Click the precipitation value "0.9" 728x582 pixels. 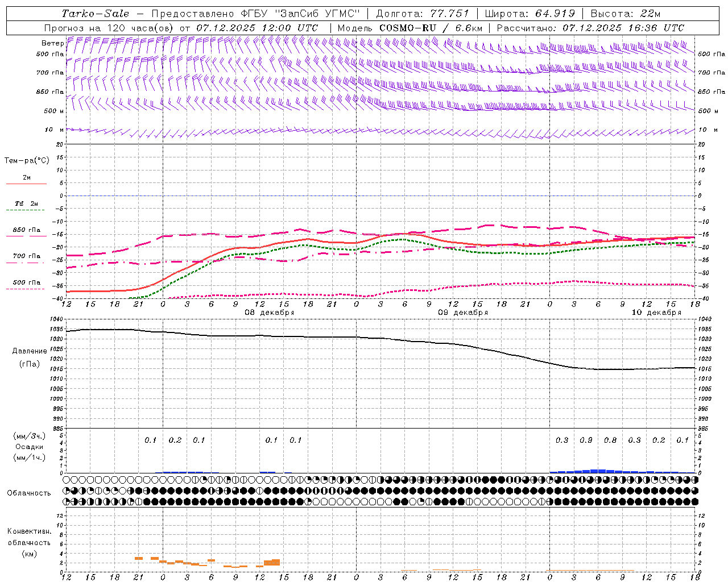tap(586, 440)
